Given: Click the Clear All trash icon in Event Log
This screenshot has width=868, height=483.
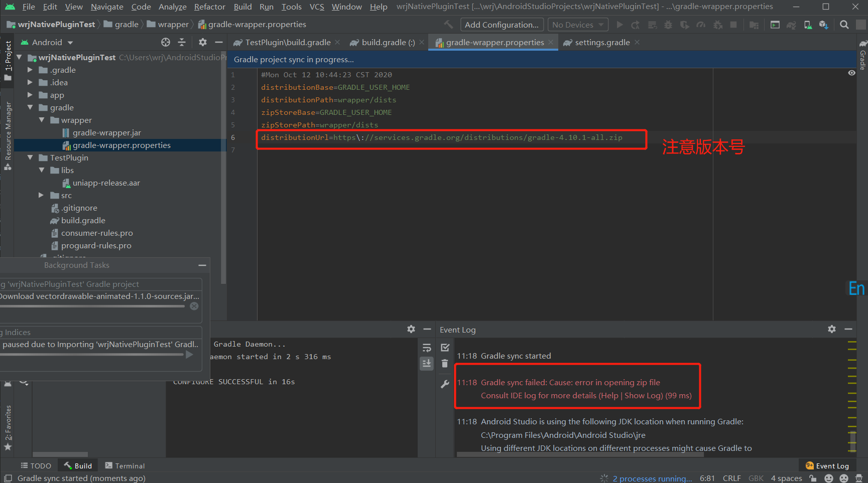Looking at the screenshot, I should pos(445,364).
